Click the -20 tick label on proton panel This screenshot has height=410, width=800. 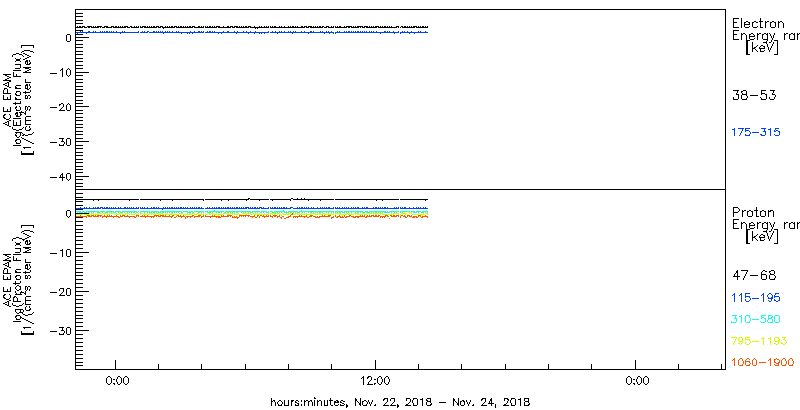point(60,291)
